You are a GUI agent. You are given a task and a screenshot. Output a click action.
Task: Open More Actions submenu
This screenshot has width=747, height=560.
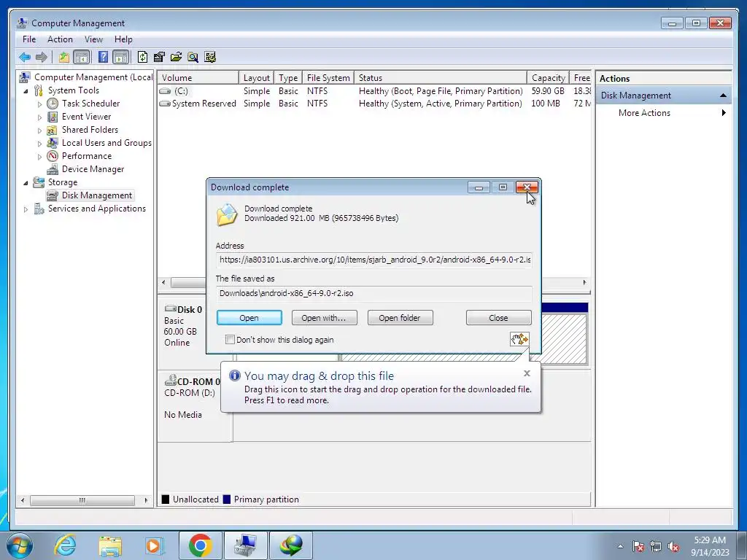pyautogui.click(x=664, y=113)
